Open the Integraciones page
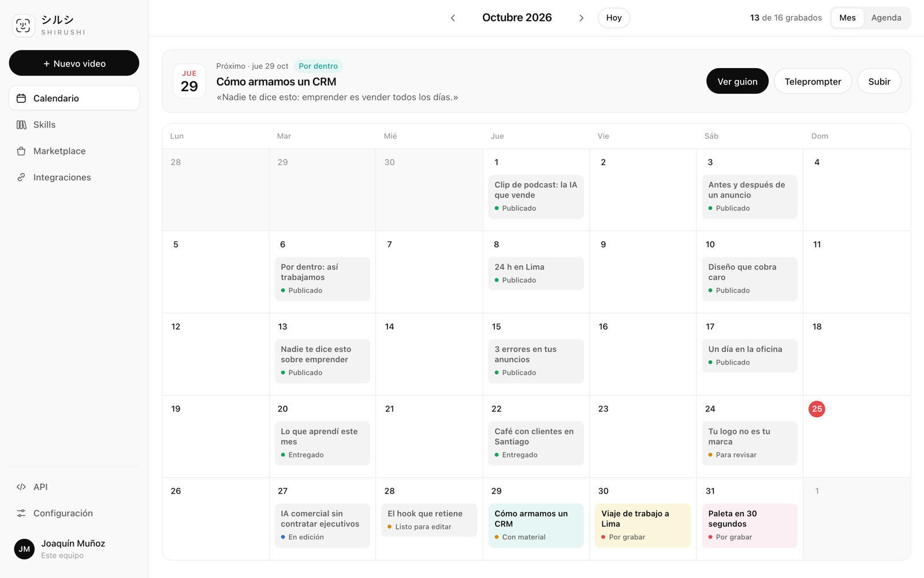This screenshot has width=924, height=578. pos(74,177)
